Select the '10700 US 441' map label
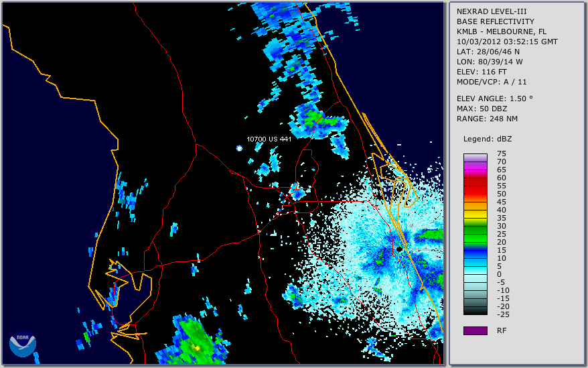This screenshot has width=588, height=368. [x=269, y=139]
